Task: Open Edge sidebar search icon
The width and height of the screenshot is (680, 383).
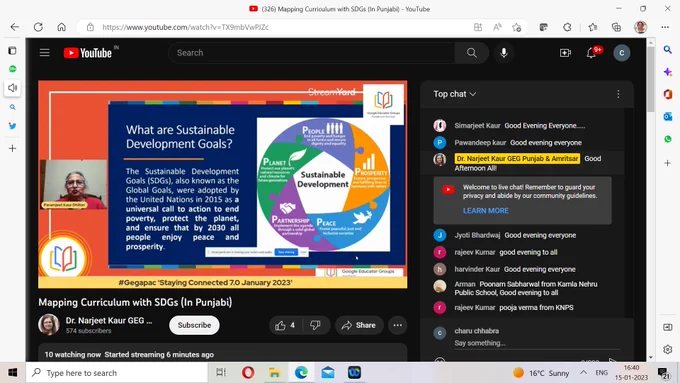Action: coord(667,49)
